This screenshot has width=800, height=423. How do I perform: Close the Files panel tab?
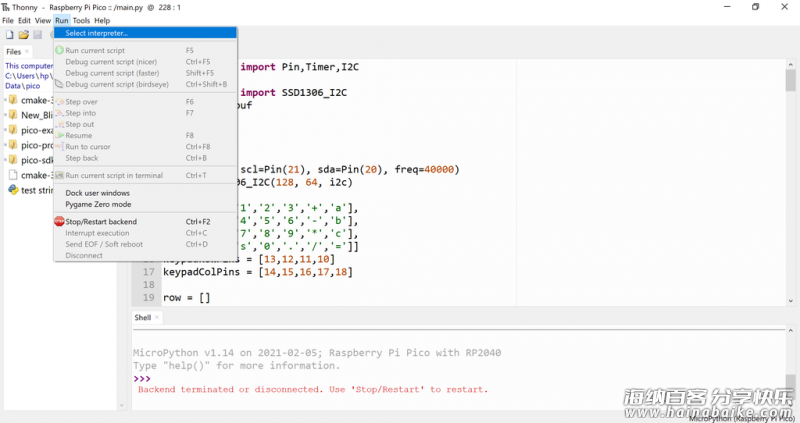pos(27,52)
